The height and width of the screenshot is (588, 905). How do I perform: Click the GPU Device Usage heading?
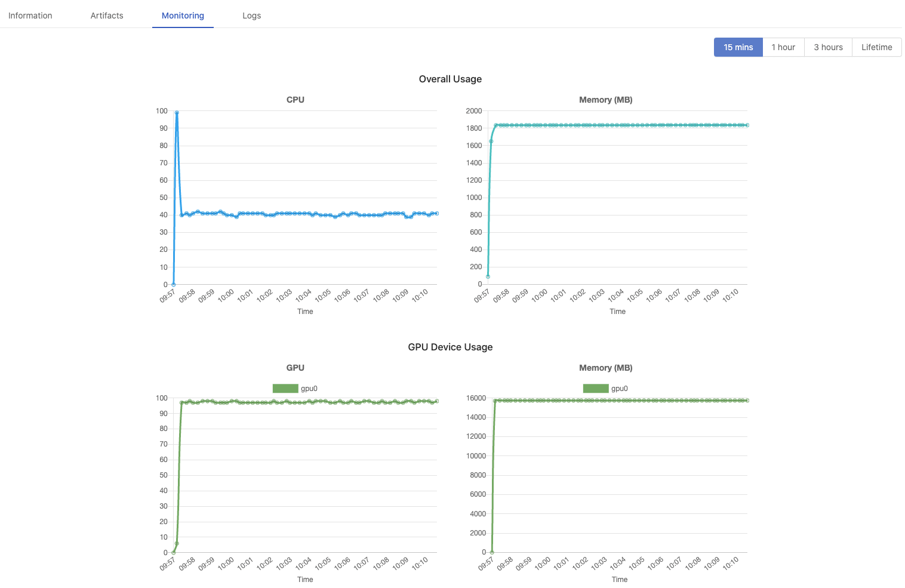(x=450, y=347)
